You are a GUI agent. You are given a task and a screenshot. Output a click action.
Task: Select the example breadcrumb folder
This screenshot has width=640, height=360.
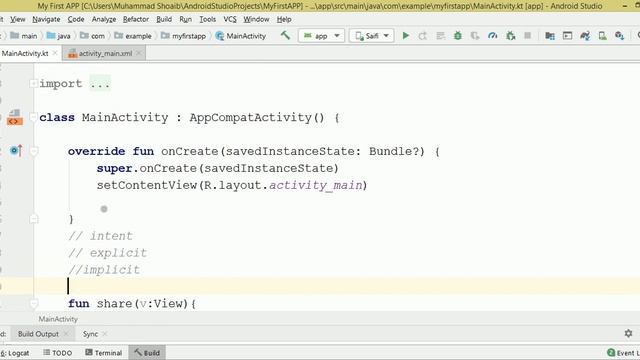pyautogui.click(x=133, y=36)
